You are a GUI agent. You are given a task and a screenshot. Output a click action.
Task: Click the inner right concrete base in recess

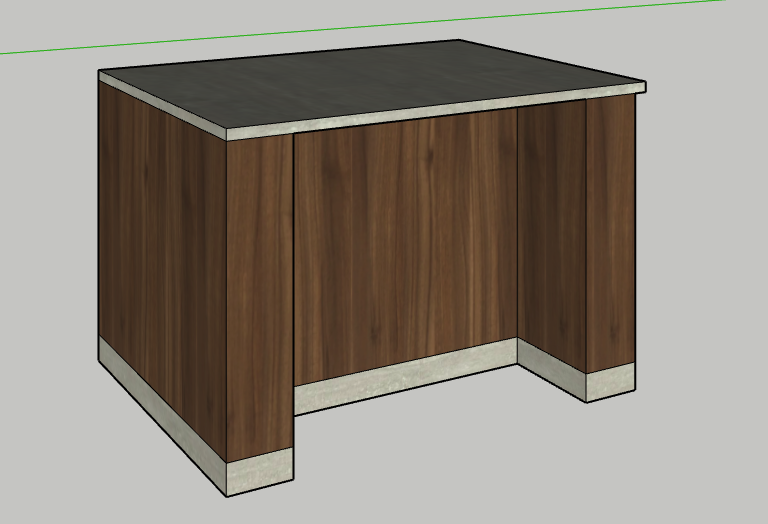(551, 370)
